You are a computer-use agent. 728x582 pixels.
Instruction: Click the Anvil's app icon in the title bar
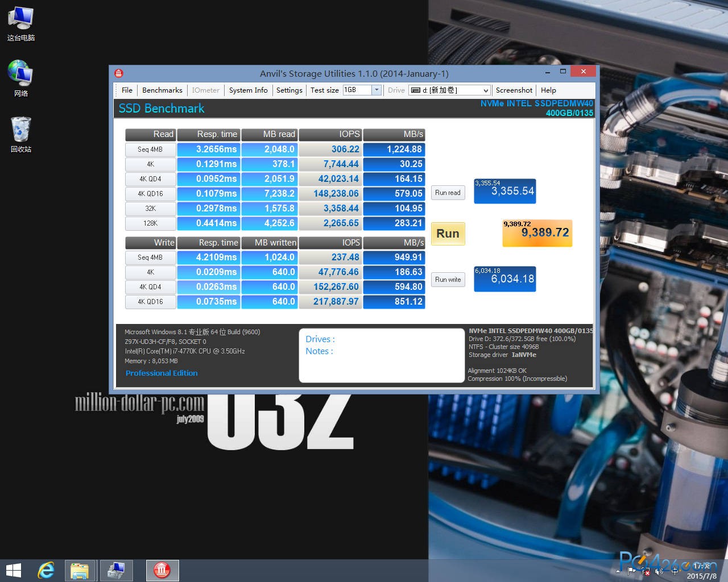click(118, 73)
